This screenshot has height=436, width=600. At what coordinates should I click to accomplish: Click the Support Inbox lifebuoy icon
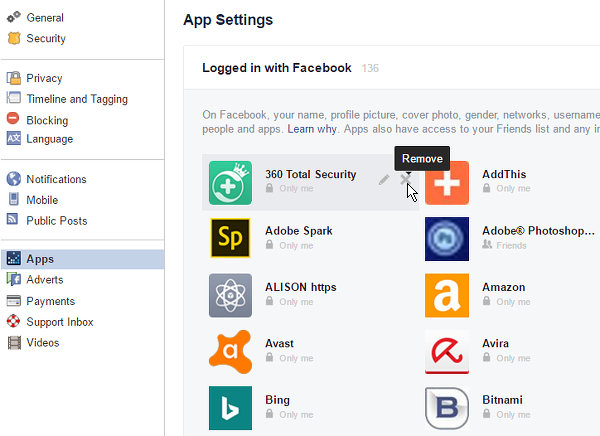point(13,321)
